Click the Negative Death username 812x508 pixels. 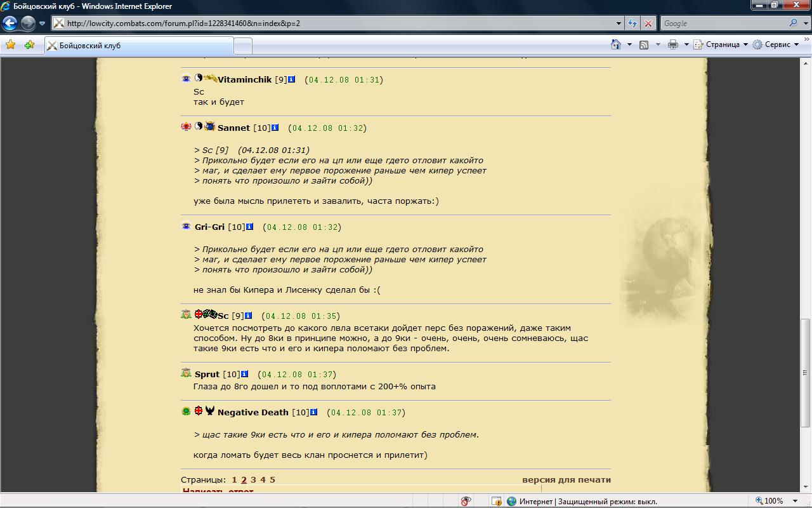(252, 412)
